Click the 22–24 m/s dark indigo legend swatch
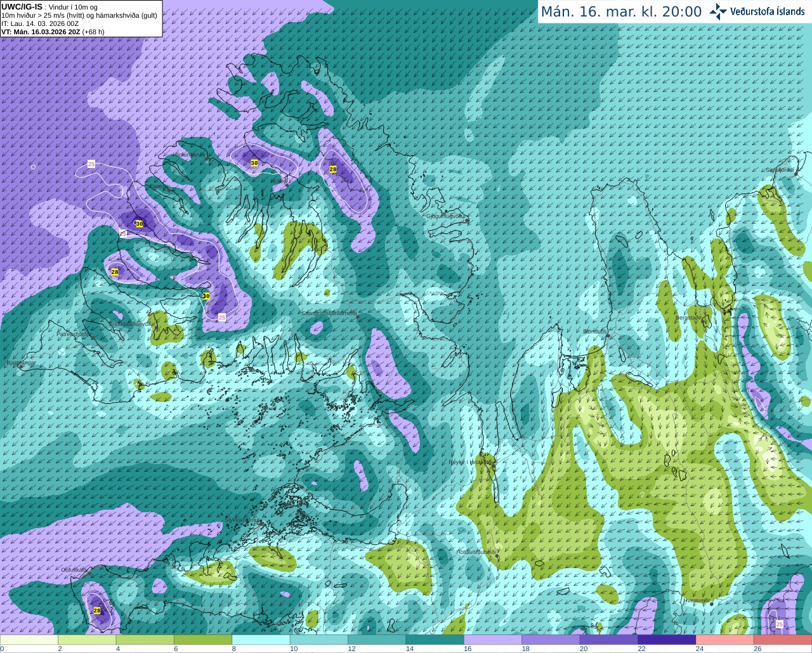Image resolution: width=812 pixels, height=653 pixels. point(667,640)
